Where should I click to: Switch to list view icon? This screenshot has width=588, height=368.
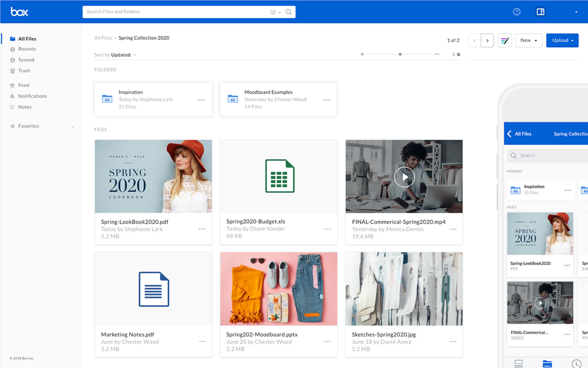(454, 54)
